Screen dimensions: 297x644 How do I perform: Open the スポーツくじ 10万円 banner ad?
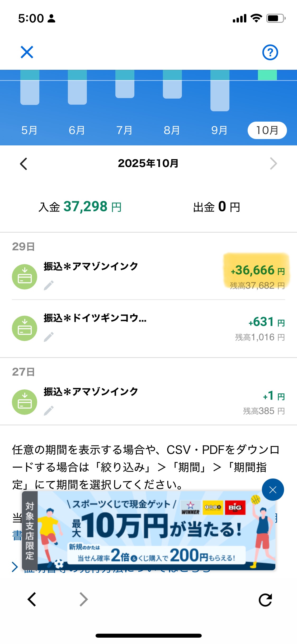156,531
